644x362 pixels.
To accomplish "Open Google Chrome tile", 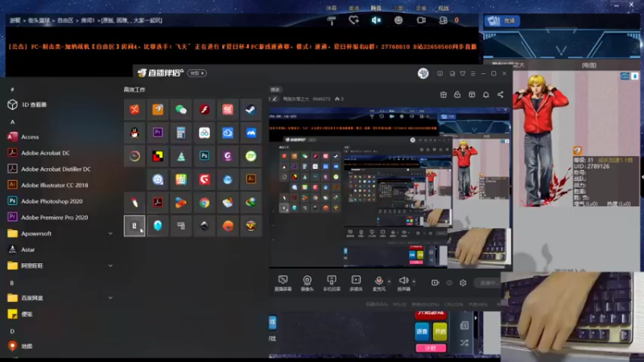I will point(204,203).
